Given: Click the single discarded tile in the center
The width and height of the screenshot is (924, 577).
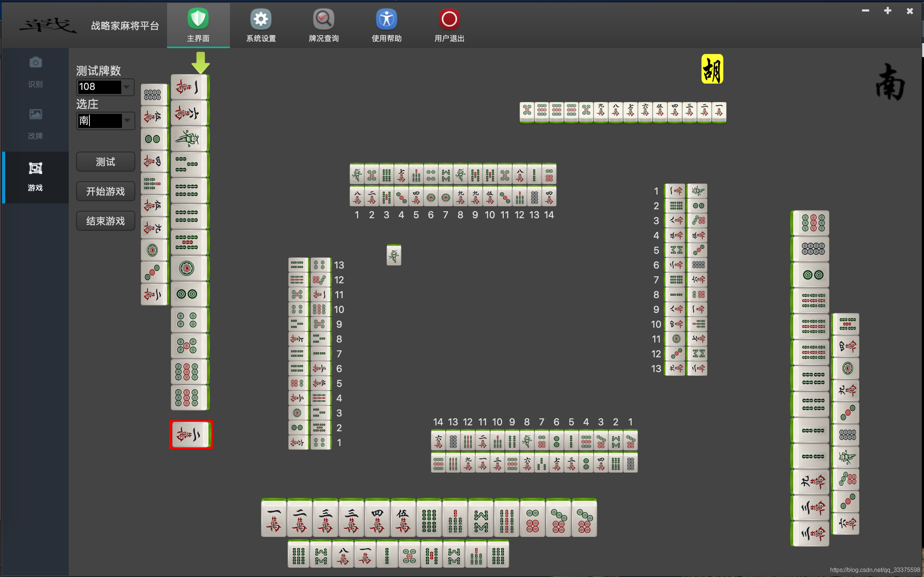Looking at the screenshot, I should tap(394, 255).
